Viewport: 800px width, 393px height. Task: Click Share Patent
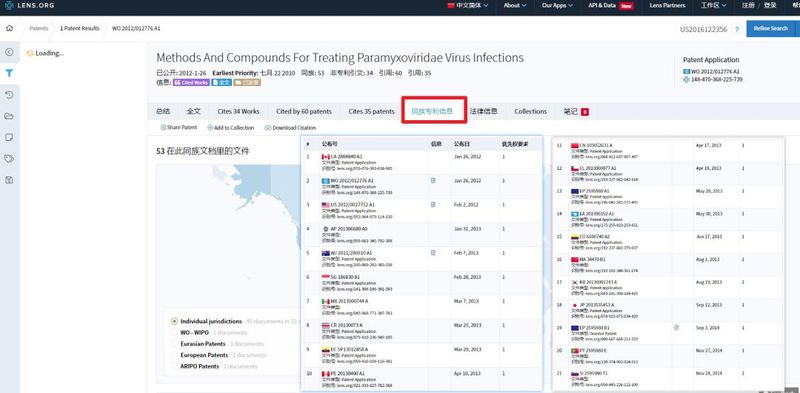point(179,128)
